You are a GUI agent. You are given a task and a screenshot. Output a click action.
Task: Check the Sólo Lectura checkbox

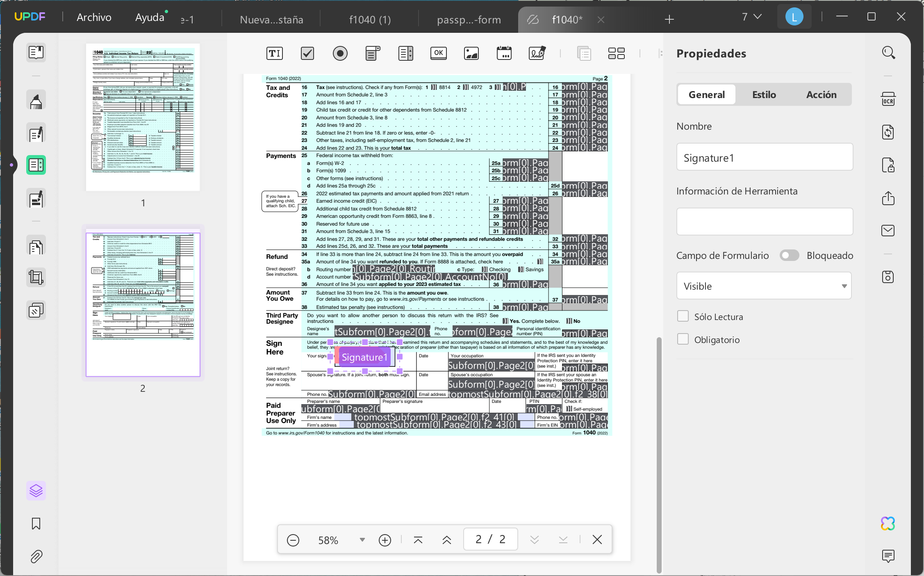[x=683, y=316]
